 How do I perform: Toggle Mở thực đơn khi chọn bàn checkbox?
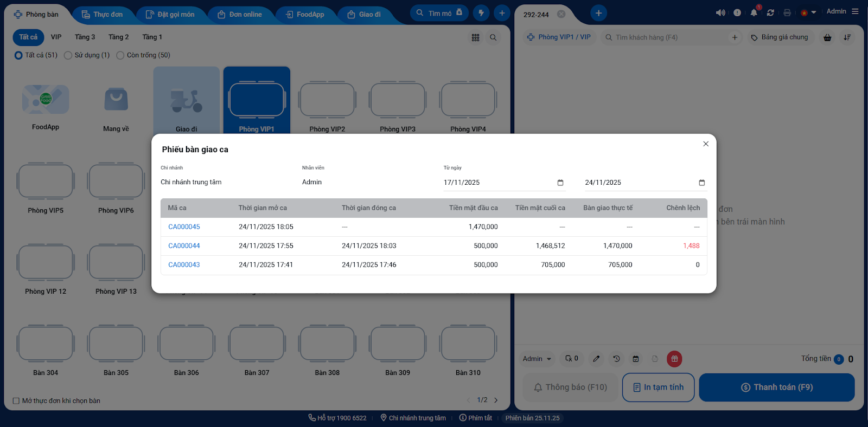pyautogui.click(x=16, y=401)
